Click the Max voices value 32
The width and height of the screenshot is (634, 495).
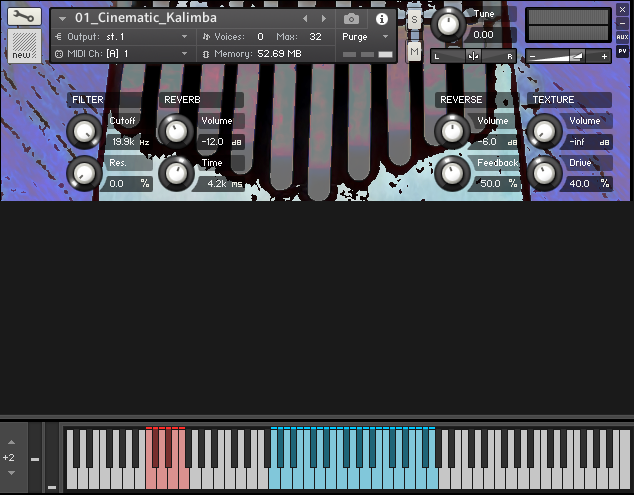pyautogui.click(x=315, y=37)
